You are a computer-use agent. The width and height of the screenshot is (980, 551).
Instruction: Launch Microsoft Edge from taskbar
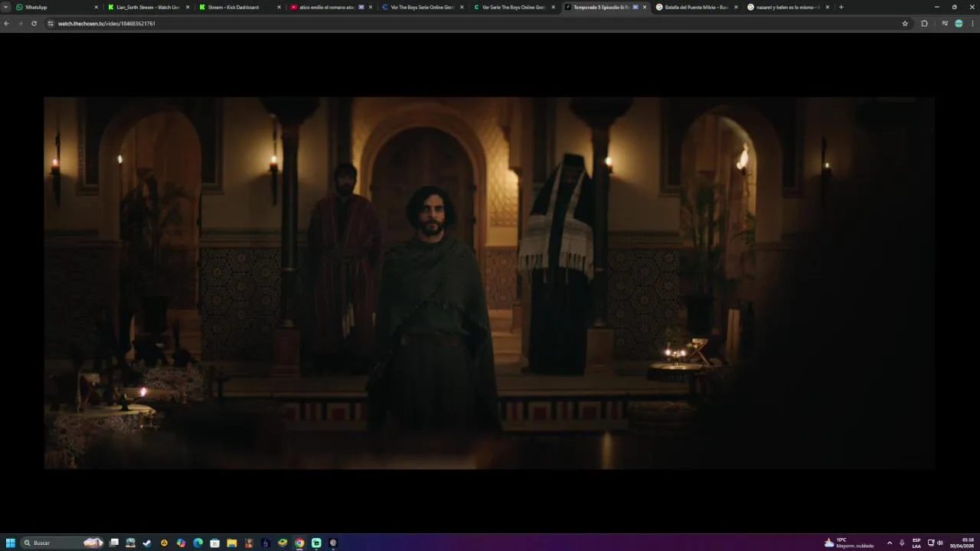(198, 543)
